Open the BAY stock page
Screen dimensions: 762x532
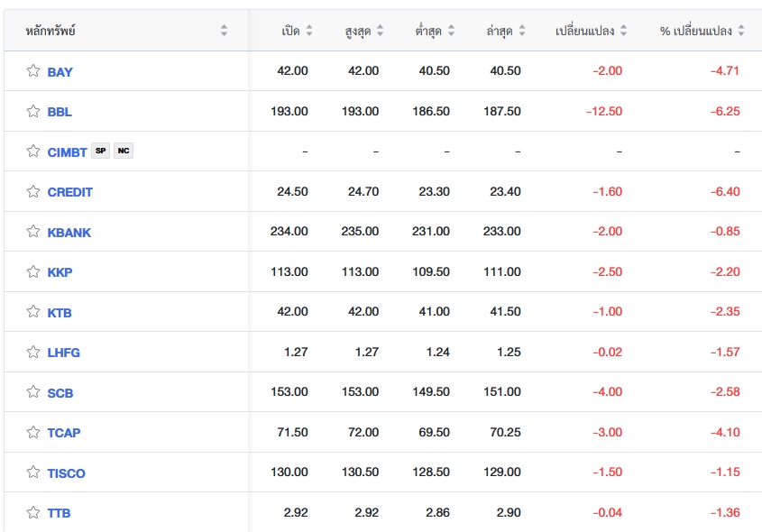point(60,72)
